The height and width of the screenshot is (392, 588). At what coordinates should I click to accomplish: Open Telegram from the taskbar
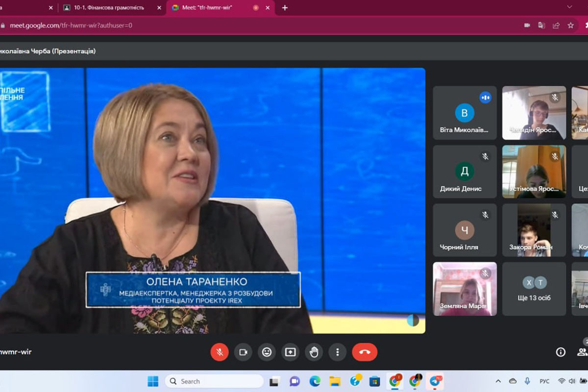(x=436, y=381)
